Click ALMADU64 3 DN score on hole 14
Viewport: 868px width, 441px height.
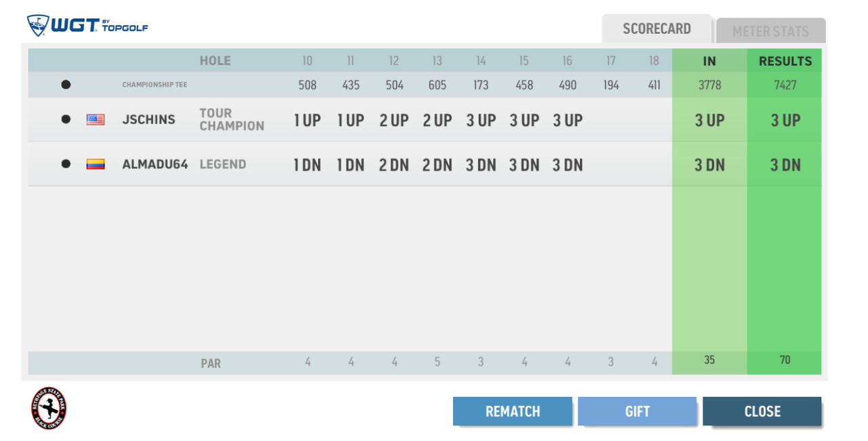point(481,165)
